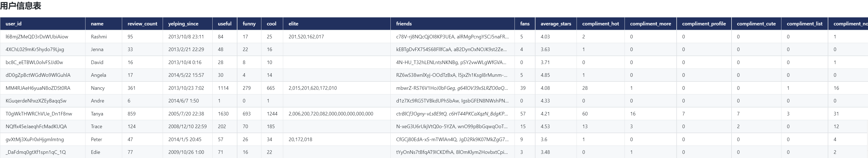Click the yelping_since column header

183,24
